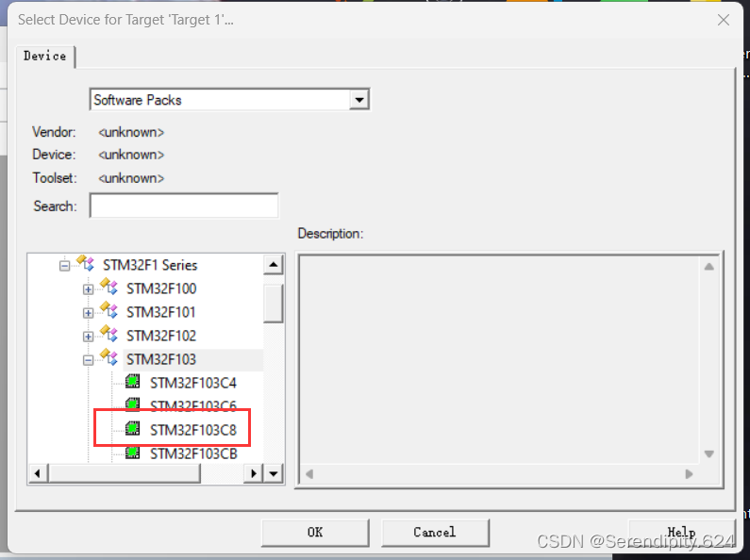Click device tree scroll down arrow
750x560 pixels.
point(274,473)
